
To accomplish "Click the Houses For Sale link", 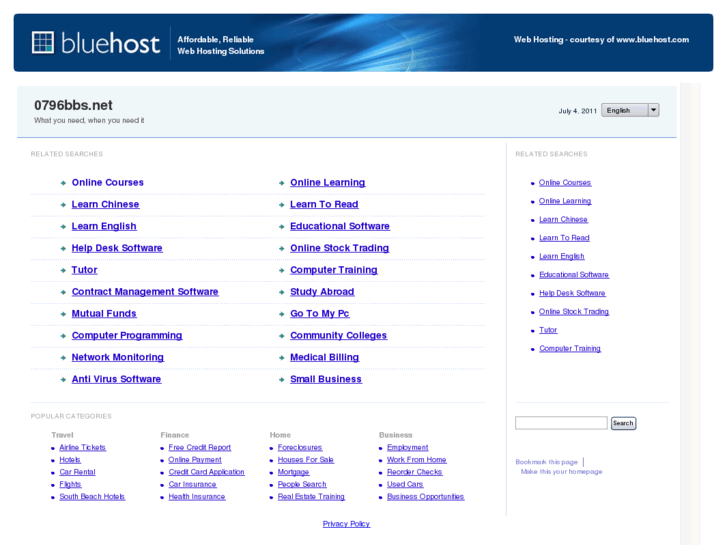I will click(x=306, y=460).
